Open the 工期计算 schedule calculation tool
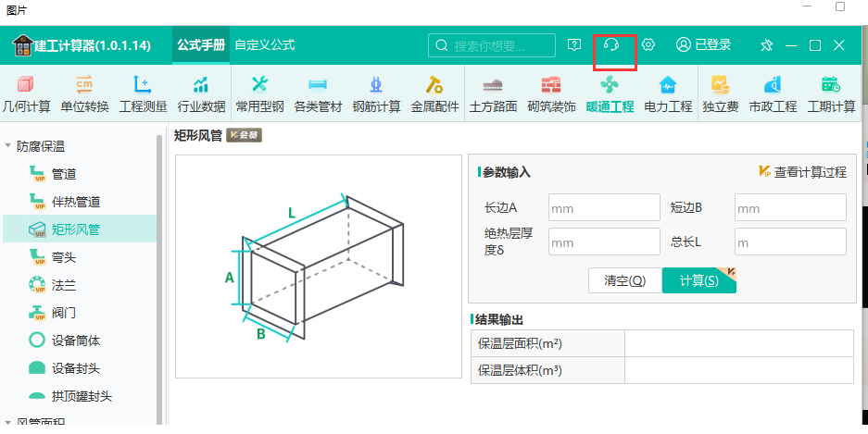This screenshot has height=434, width=868. tap(831, 93)
